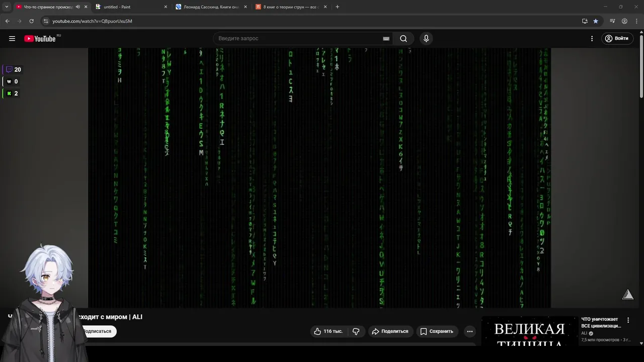Go to the YouTube home logo
Image resolution: width=644 pixels, height=362 pixels.
pyautogui.click(x=40, y=39)
